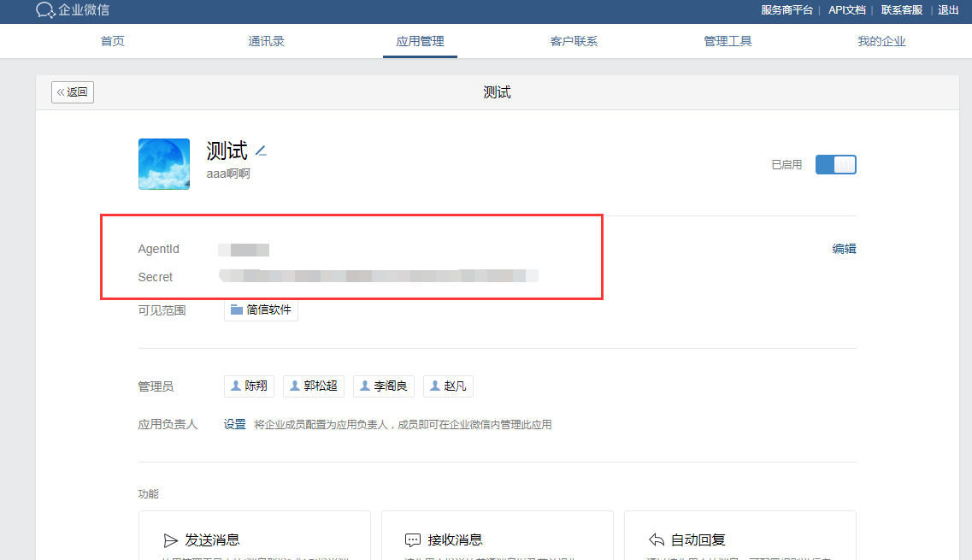The image size is (972, 560).
Task: Click the 功能 section heading
Action: coord(148,493)
